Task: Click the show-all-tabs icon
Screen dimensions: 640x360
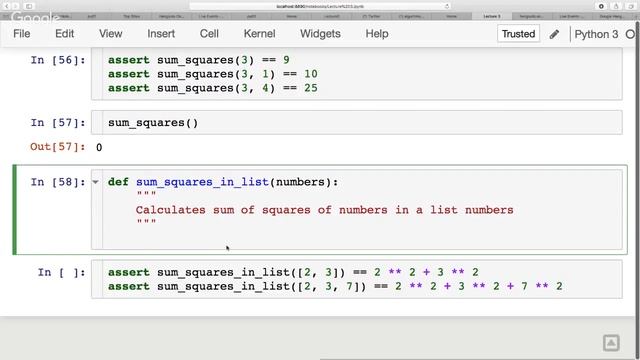Action: (x=631, y=6)
